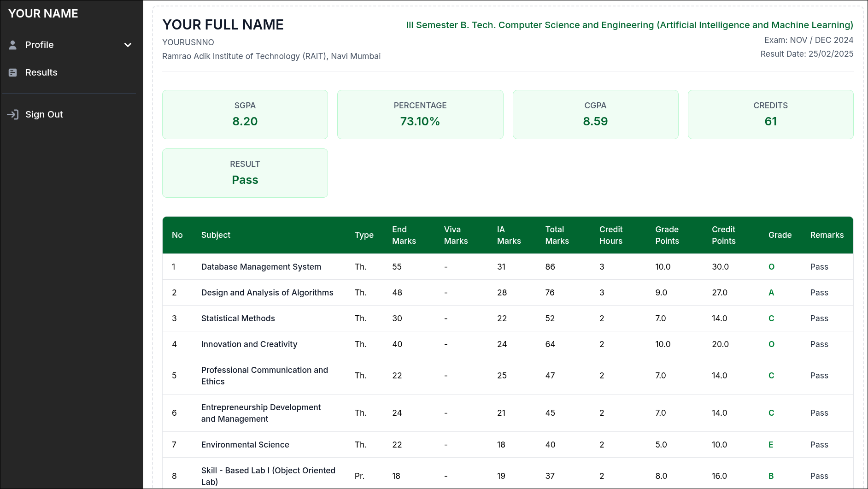
Task: Click total marks 86 for Database Management
Action: click(x=550, y=267)
